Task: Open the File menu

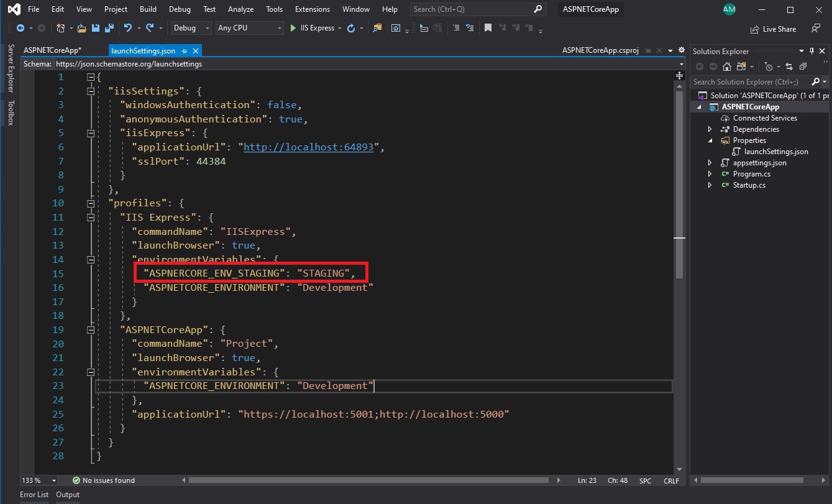Action: (34, 9)
